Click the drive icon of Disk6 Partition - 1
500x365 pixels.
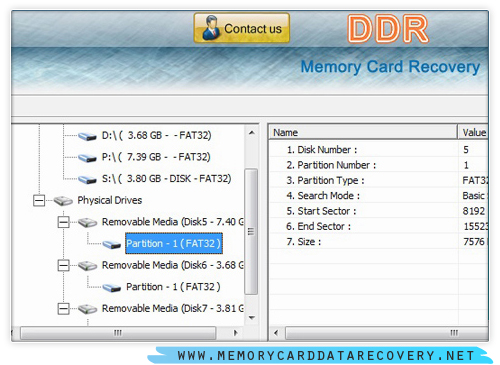coord(112,287)
